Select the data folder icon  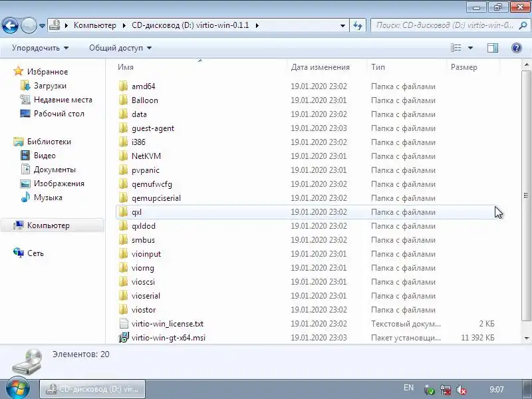[124, 114]
